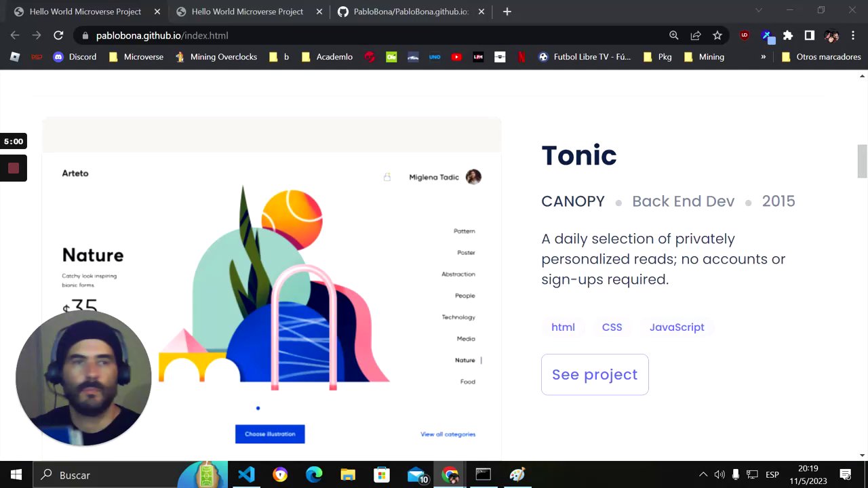The width and height of the screenshot is (868, 488).
Task: Select the JavaScript tag chip
Action: (x=677, y=327)
